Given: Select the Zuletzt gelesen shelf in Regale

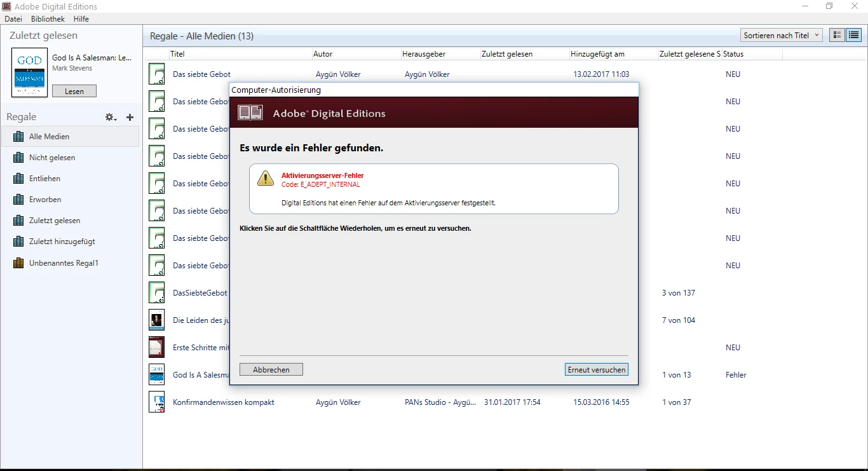Looking at the screenshot, I should click(71, 221).
